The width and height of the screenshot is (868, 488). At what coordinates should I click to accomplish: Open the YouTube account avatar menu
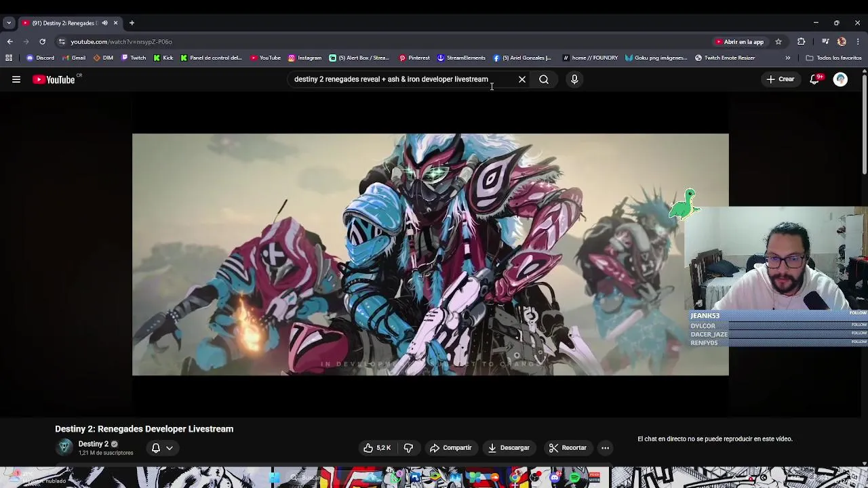tap(840, 79)
